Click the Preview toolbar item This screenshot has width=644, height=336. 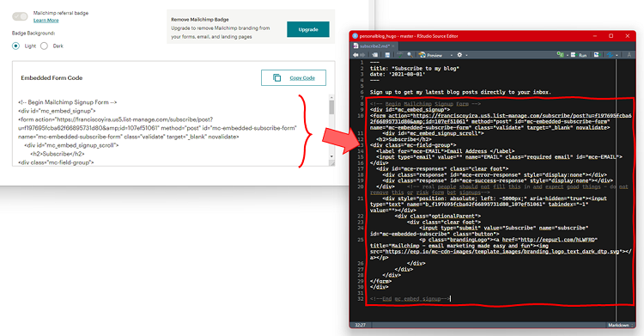coord(430,55)
